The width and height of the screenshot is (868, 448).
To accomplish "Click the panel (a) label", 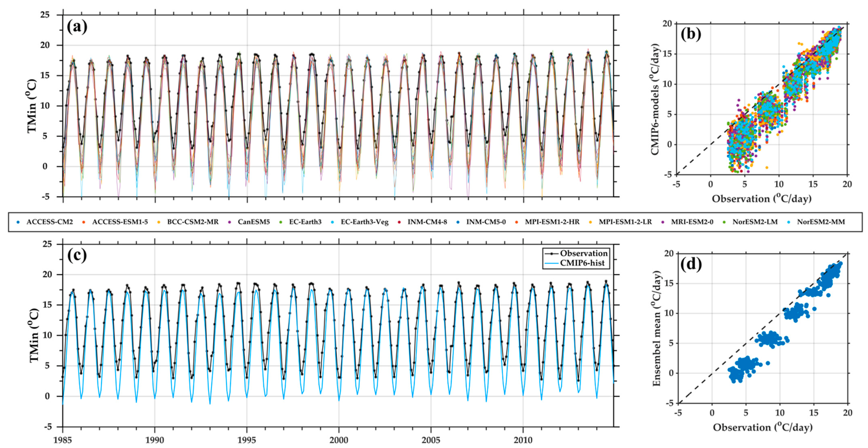I will [x=77, y=27].
